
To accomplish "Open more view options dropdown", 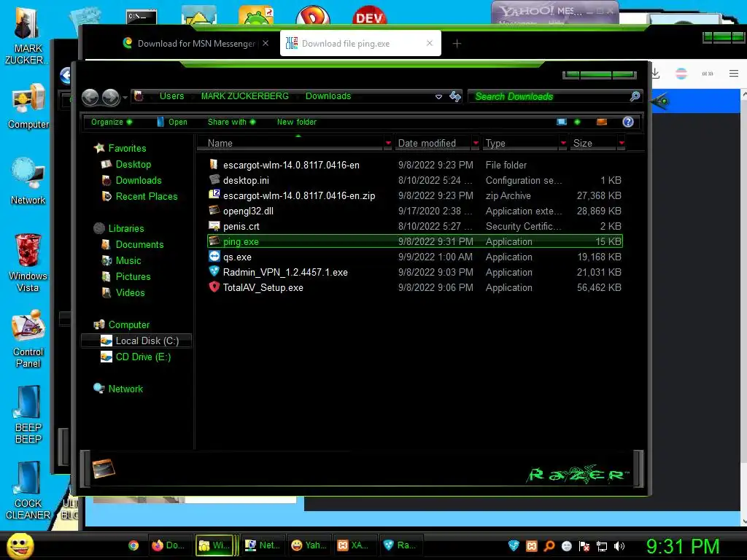I will 578,122.
